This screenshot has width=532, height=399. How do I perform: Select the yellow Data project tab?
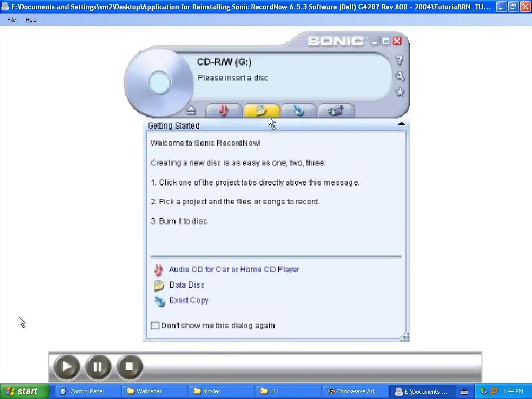point(262,111)
